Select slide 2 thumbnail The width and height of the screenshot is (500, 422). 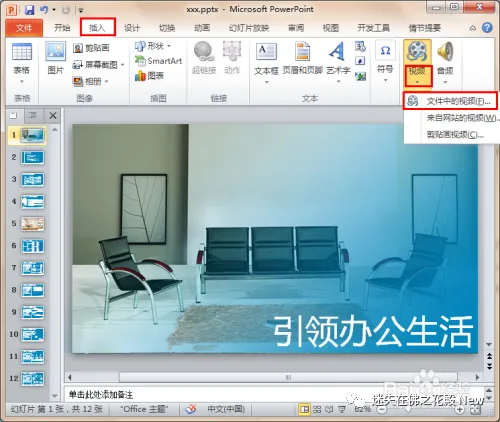tap(32, 157)
